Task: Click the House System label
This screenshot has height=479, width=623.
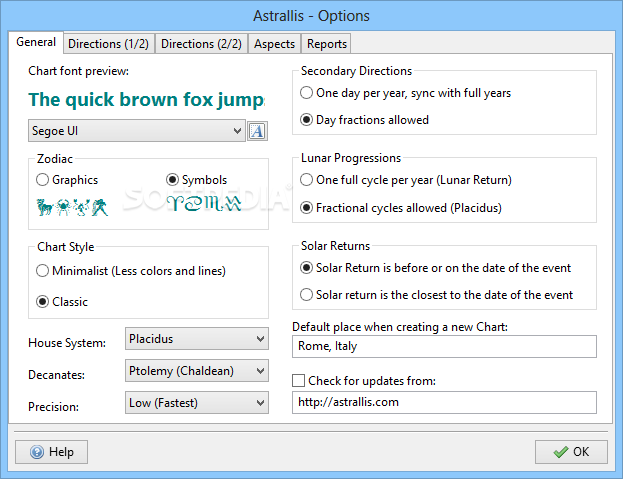Action: [x=67, y=343]
